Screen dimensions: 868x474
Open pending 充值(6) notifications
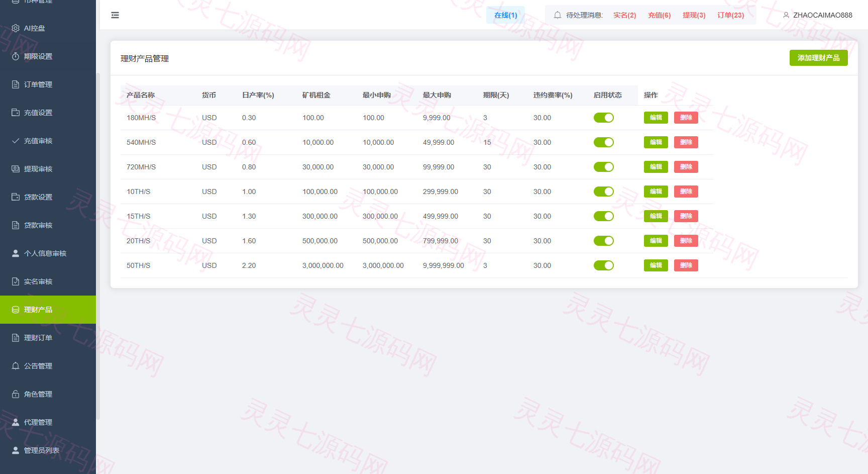[x=659, y=15]
